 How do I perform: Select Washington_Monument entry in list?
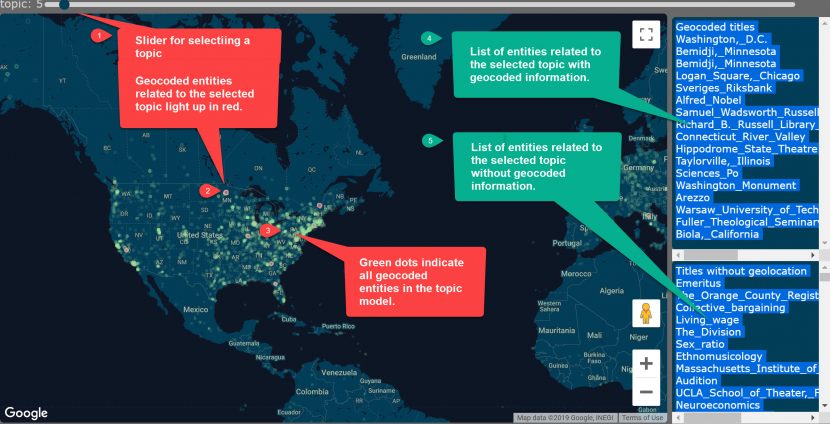[x=731, y=185]
